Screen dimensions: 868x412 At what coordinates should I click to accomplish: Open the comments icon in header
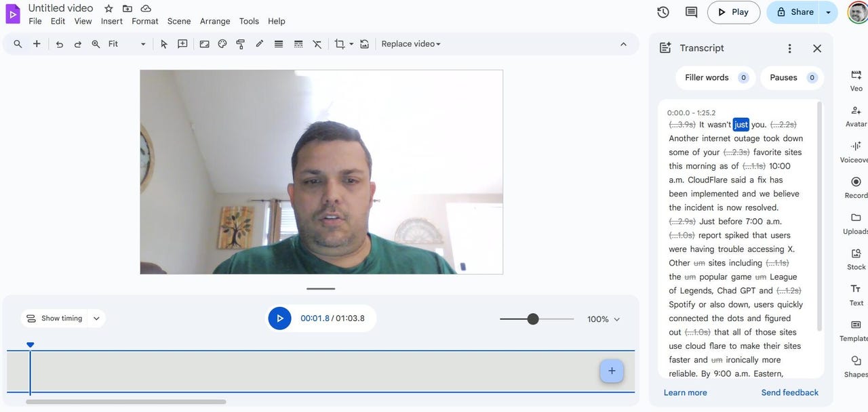point(691,12)
